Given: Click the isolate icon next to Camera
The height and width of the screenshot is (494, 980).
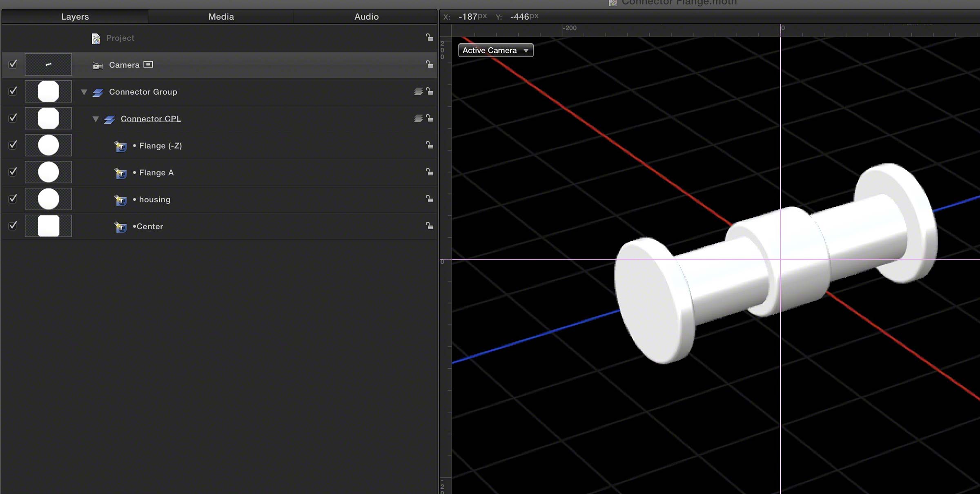Looking at the screenshot, I should point(148,64).
